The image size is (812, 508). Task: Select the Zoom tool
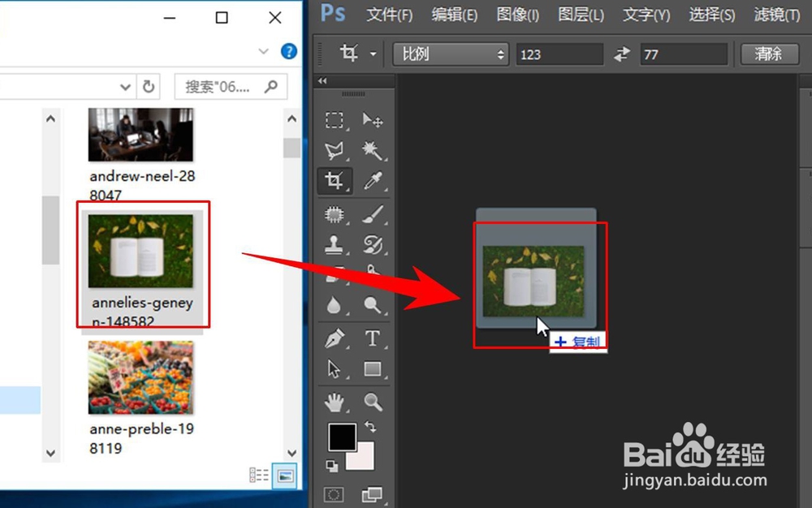tap(373, 402)
